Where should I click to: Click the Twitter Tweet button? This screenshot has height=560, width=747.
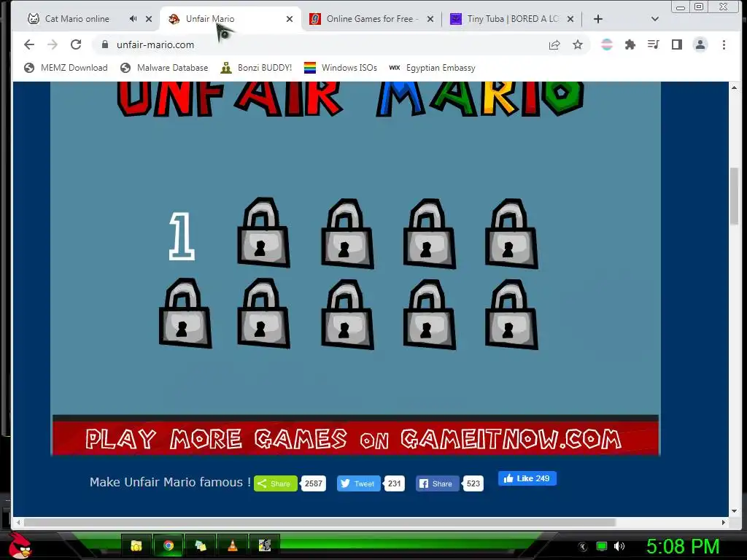[x=358, y=483]
